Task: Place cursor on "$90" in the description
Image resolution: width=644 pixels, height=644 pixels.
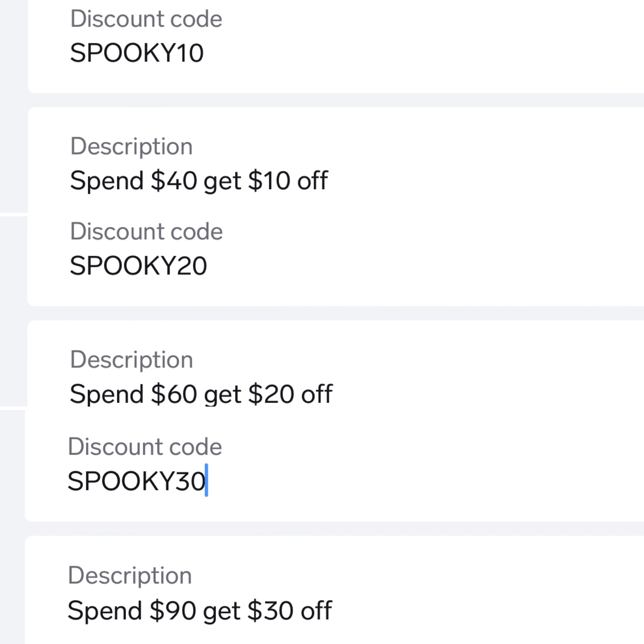Action: pos(173,610)
